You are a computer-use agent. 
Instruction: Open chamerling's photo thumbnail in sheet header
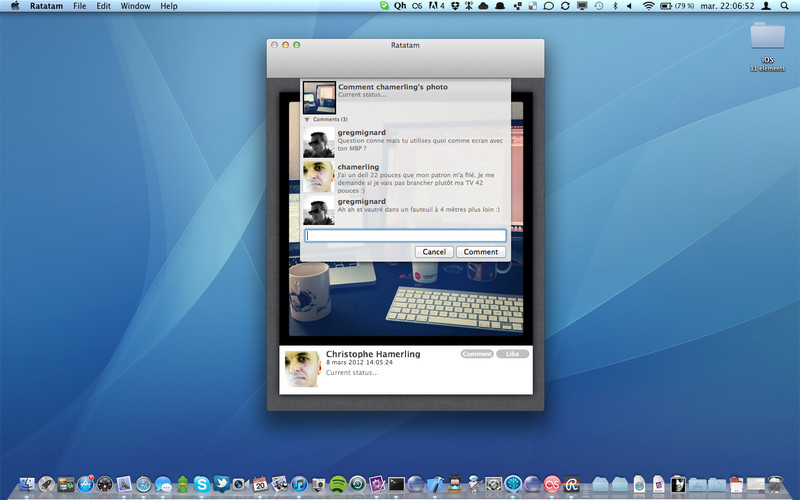(x=319, y=97)
